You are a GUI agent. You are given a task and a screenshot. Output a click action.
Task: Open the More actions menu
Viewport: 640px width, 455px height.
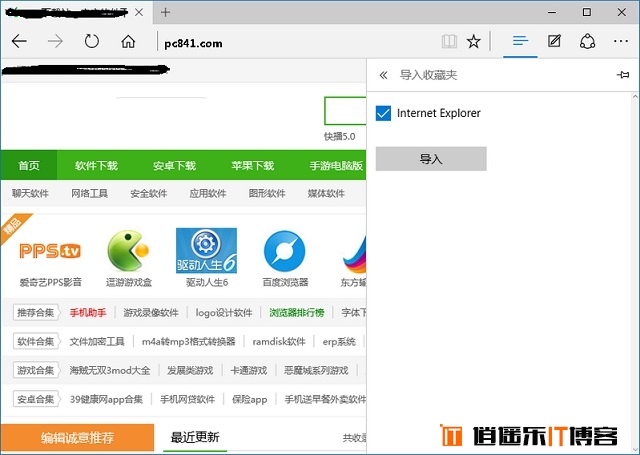point(621,41)
